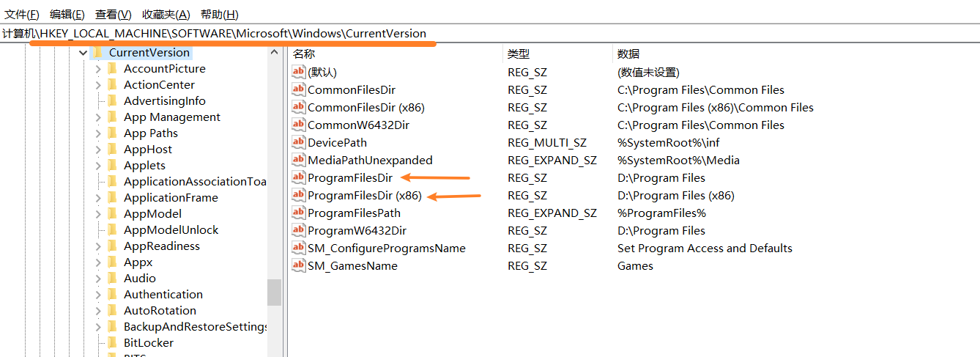Screen dimensions: 980x357
Task: Click the Set Program Access and Defaults data
Action: 705,248
